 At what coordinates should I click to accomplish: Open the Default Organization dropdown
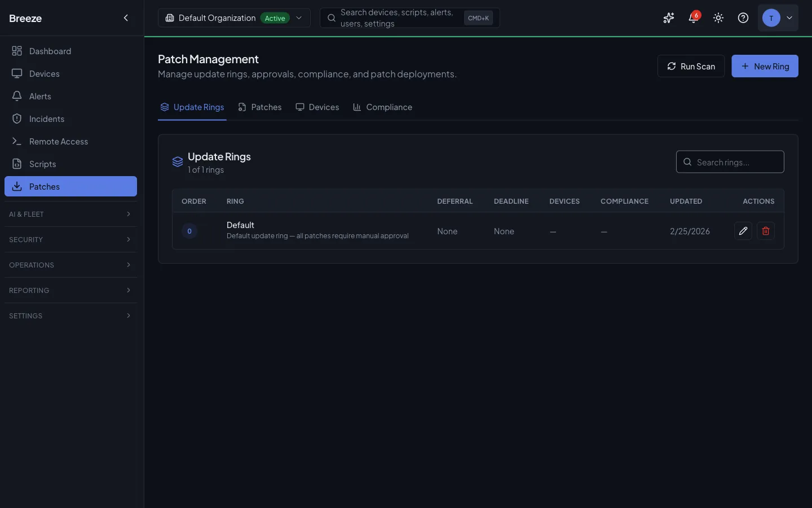tap(234, 17)
